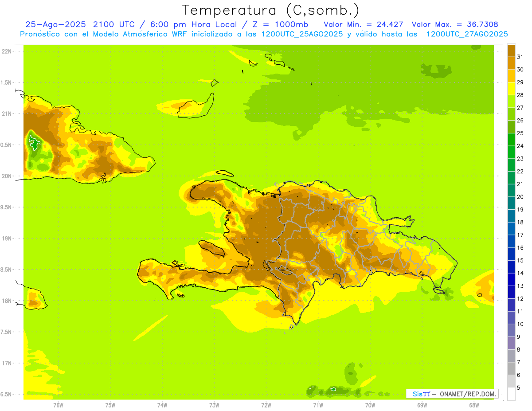Click the 18N latitude label
The height and width of the screenshot is (411, 532).
pyautogui.click(x=7, y=301)
